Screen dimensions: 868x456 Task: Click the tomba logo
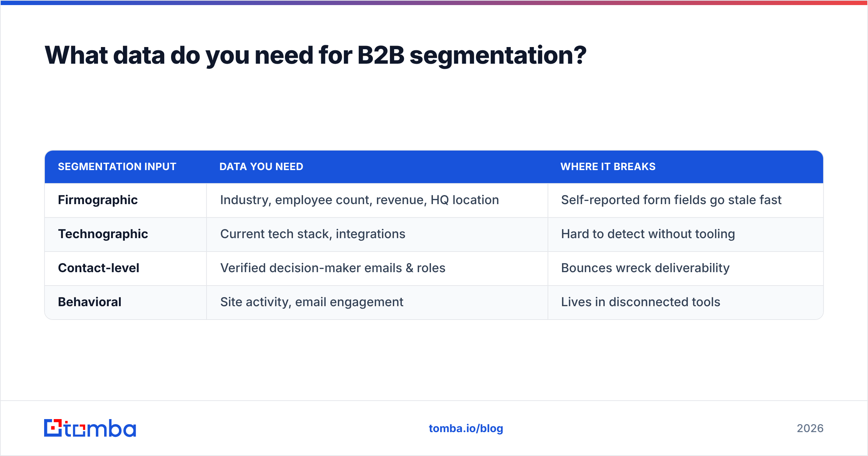coord(90,428)
